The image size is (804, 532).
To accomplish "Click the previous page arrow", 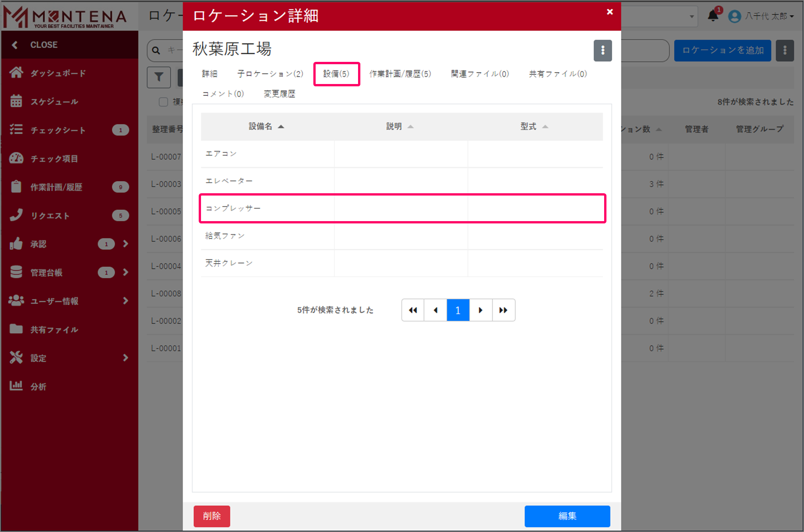I will pos(435,310).
